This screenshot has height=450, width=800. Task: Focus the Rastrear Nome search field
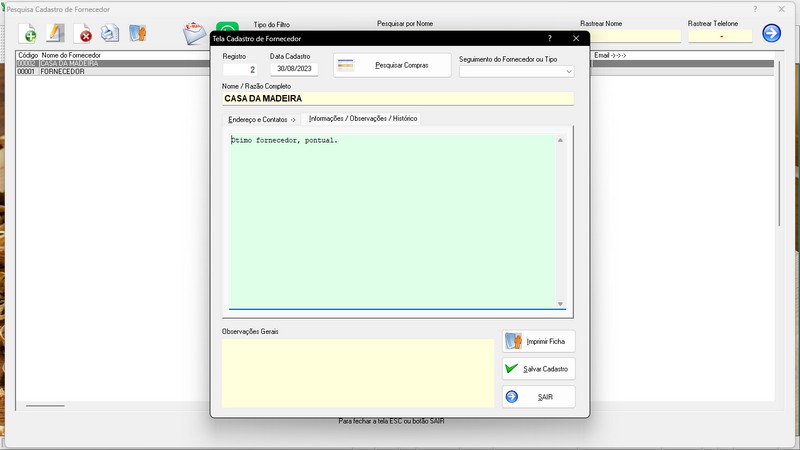click(x=629, y=36)
